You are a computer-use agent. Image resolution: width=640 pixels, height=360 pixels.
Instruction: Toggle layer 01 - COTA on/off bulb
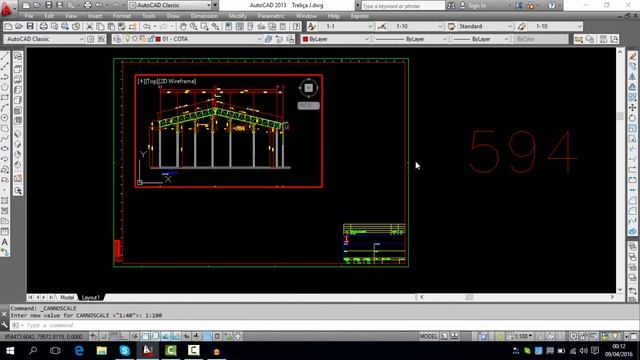[x=128, y=39]
